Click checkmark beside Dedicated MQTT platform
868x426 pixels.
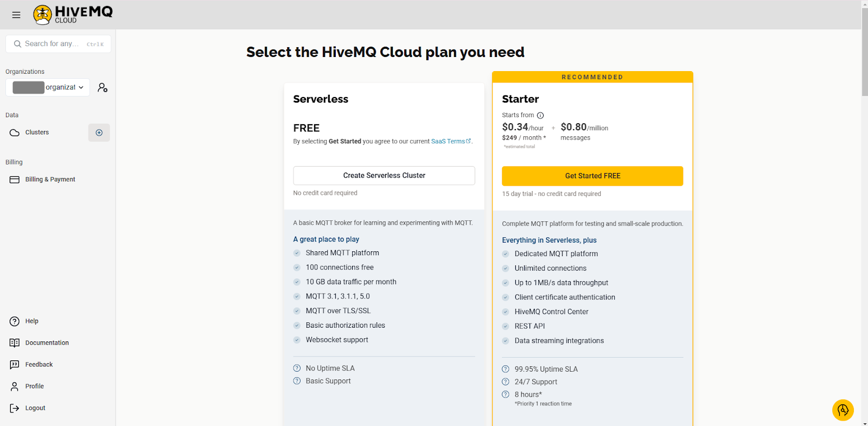506,254
